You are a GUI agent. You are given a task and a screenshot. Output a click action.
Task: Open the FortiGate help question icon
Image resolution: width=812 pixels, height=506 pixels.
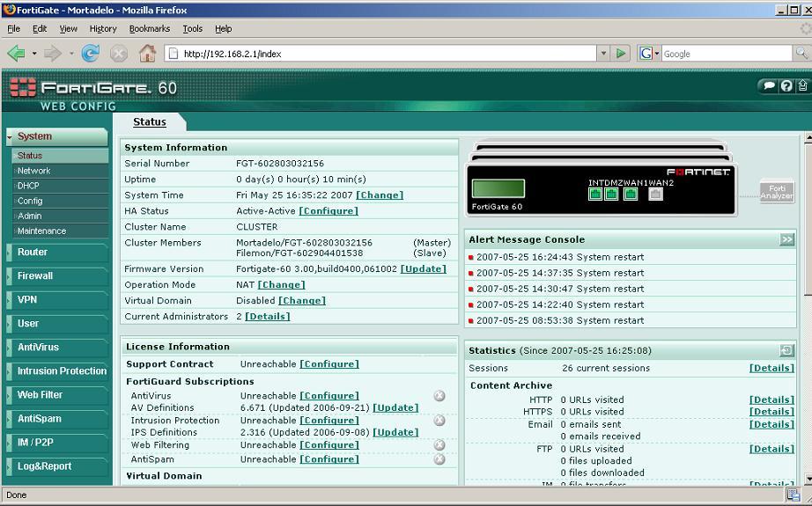click(786, 86)
